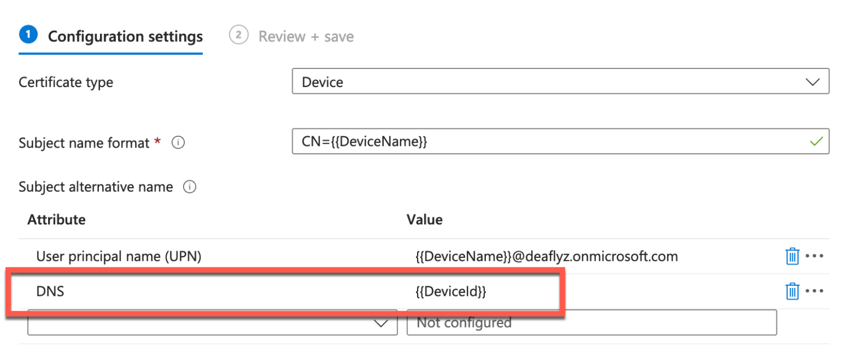Click the Attribute column header
This screenshot has width=868, height=358.
(57, 219)
